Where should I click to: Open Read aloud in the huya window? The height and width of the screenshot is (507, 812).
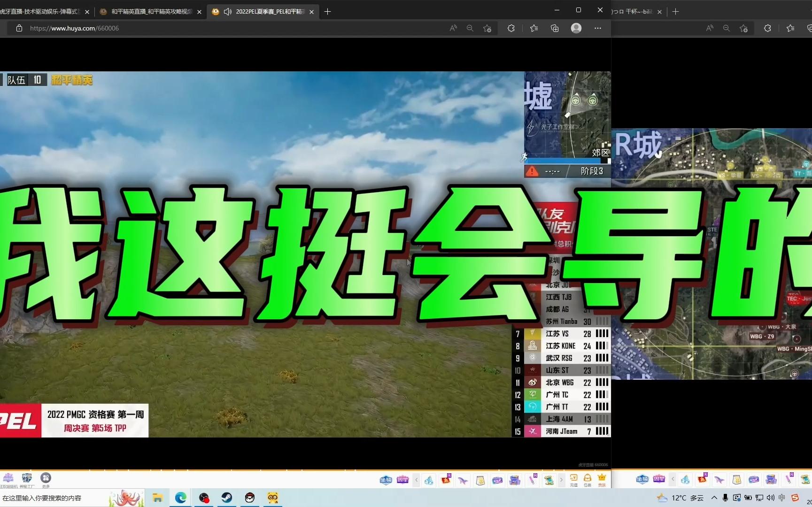[453, 28]
